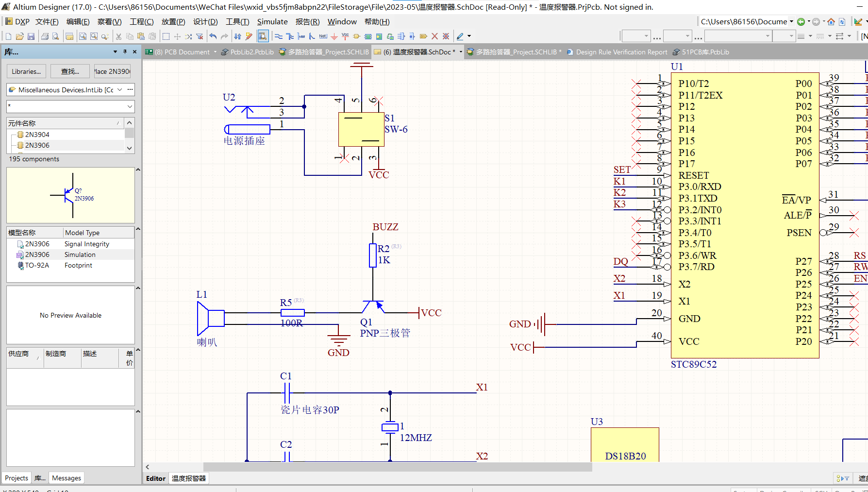Screen dimensions: 868x492
Task: Click the library list ellipsis button
Action: [x=130, y=90]
